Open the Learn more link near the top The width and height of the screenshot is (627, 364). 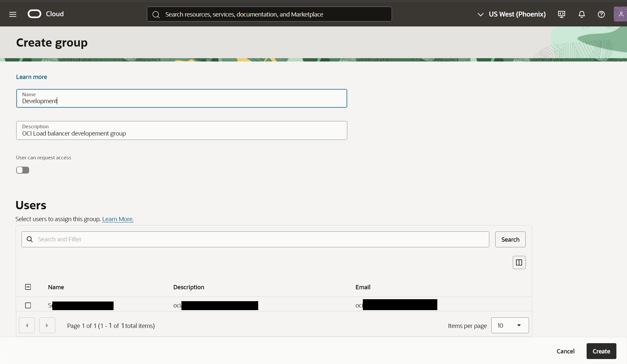pos(31,77)
